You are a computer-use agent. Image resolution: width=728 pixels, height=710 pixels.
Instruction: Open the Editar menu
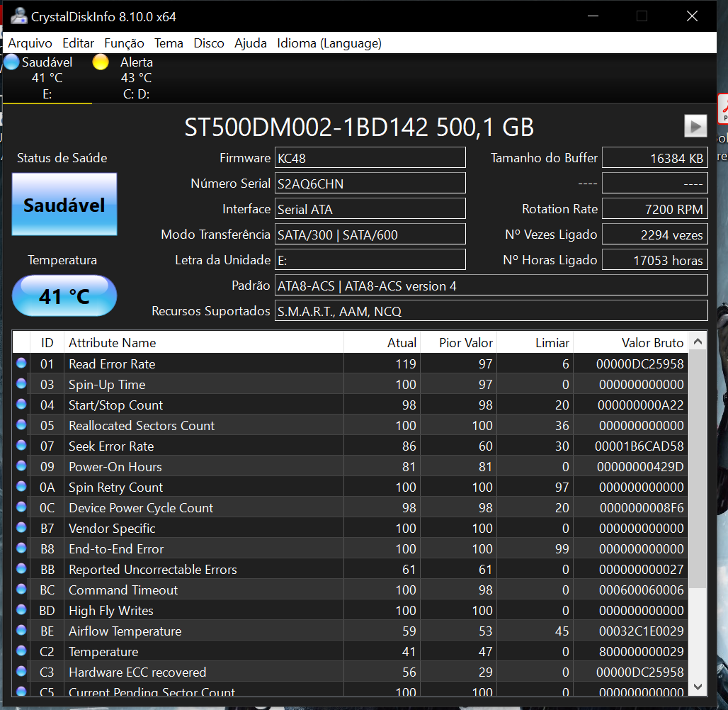pos(78,43)
